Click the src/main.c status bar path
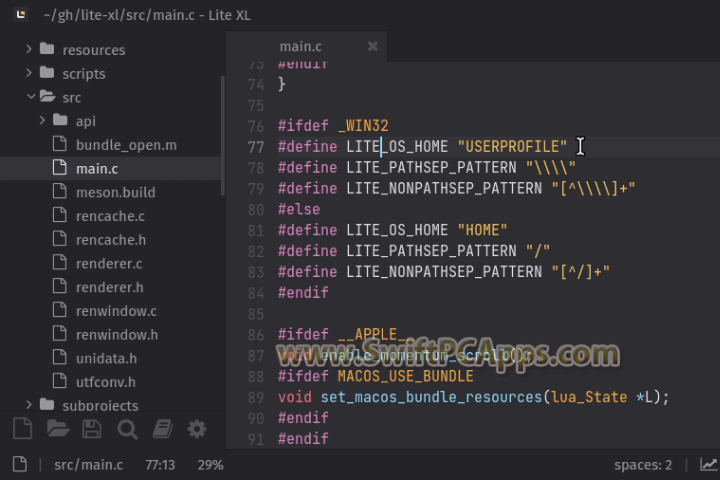This screenshot has width=720, height=480. click(x=88, y=465)
